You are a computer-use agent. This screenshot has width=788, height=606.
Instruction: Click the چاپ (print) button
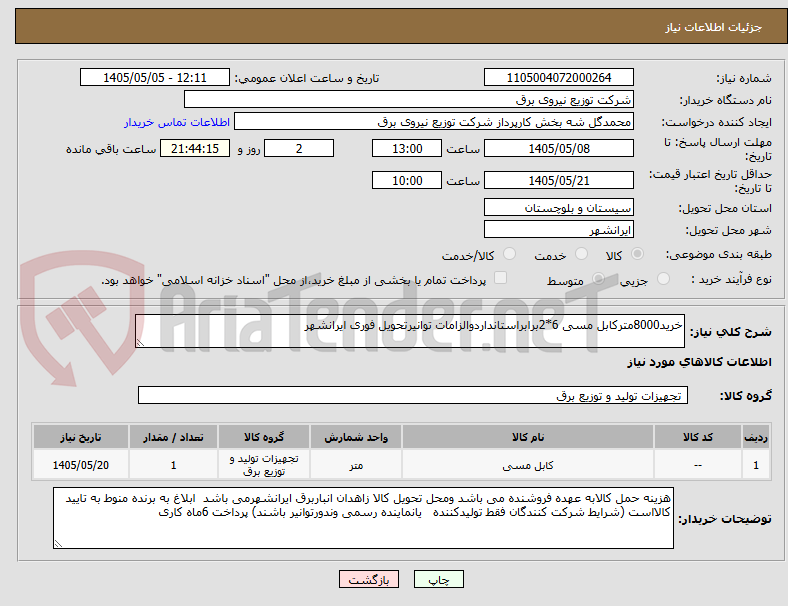[438, 579]
